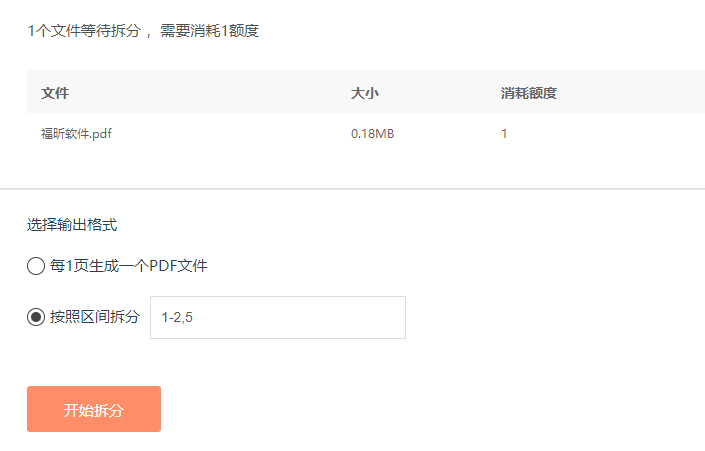Click the "消耗额度" column header
The image size is (705, 451).
pyautogui.click(x=528, y=93)
